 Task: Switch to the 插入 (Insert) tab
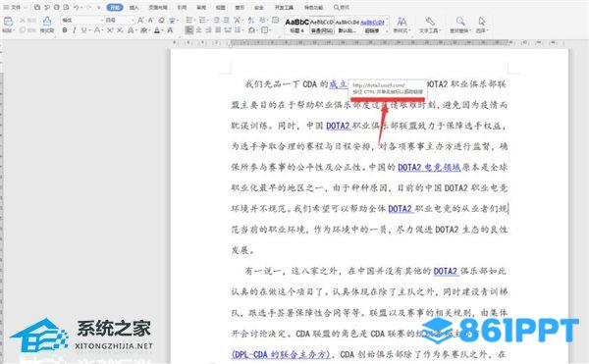(x=134, y=7)
